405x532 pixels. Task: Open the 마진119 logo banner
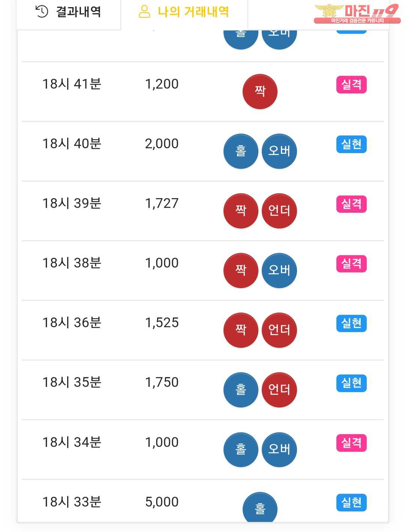(357, 14)
